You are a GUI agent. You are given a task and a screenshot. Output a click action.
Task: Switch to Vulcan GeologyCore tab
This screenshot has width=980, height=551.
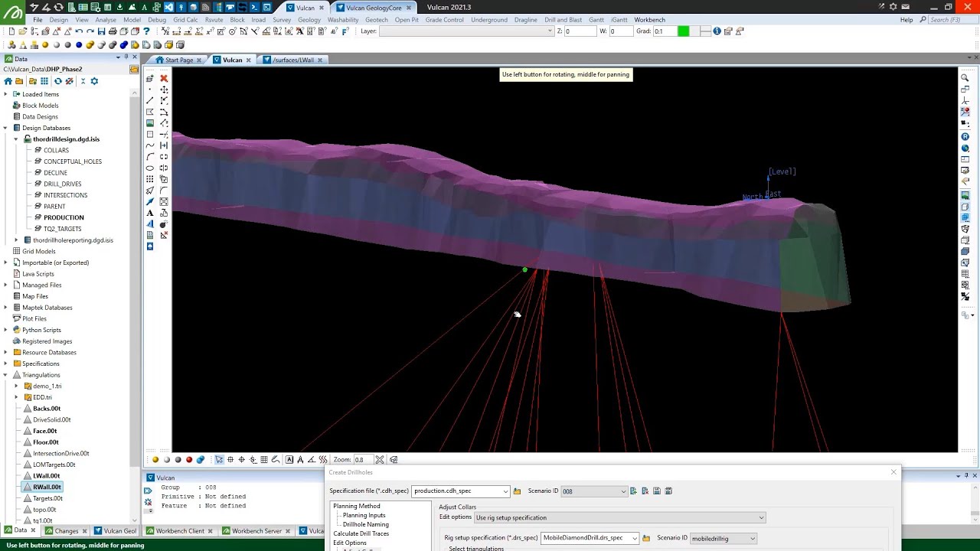tap(374, 7)
